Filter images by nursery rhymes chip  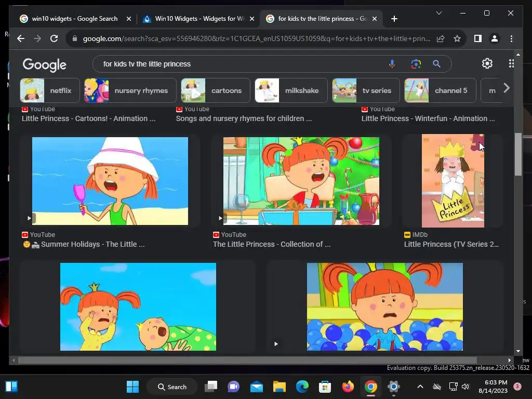click(x=130, y=90)
